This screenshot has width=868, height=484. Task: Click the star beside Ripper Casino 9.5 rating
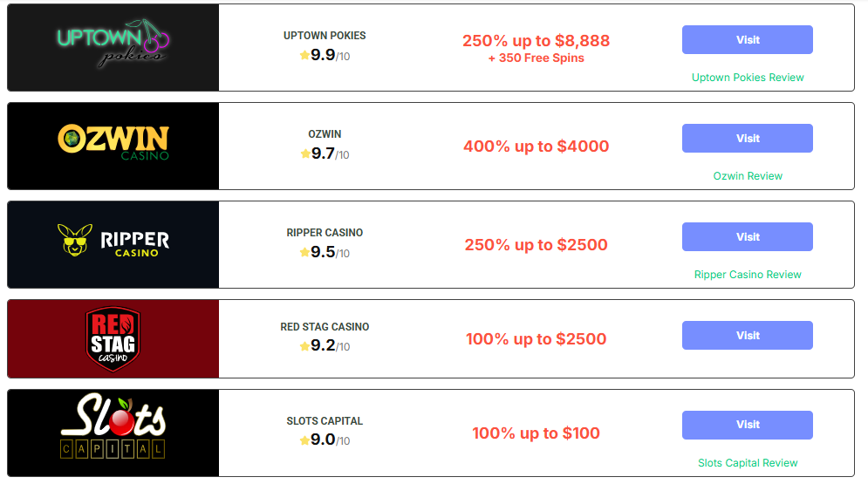(x=304, y=252)
